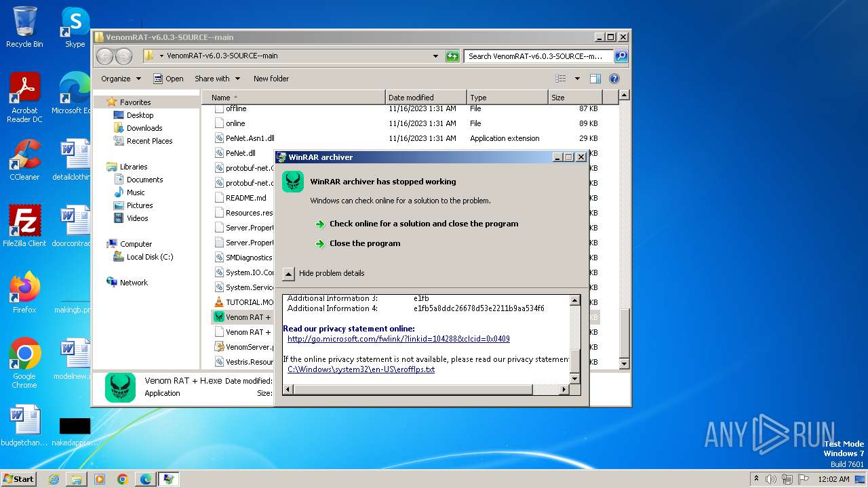The height and width of the screenshot is (488, 868).
Task: Toggle the preview pane in Explorer
Action: (595, 79)
